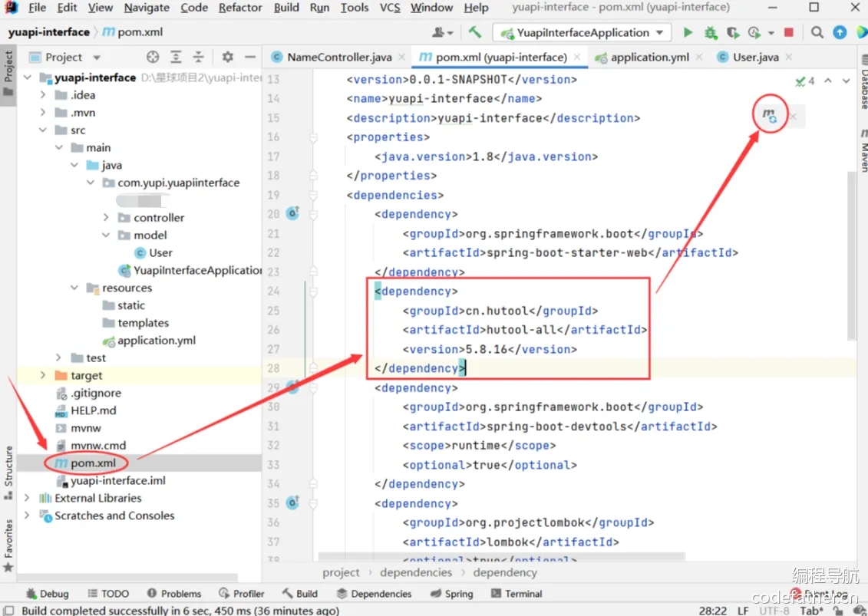The height and width of the screenshot is (616, 868).
Task: Click gutter icon on line 35
Action: [x=293, y=502]
